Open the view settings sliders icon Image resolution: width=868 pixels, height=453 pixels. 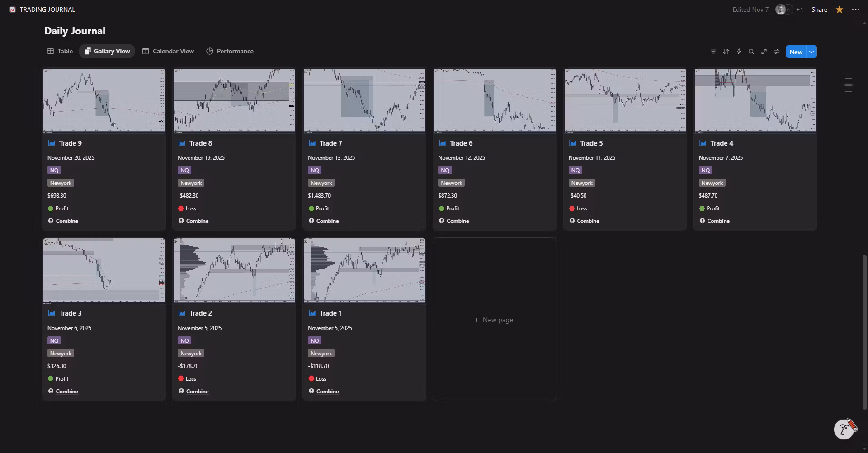[x=776, y=52]
